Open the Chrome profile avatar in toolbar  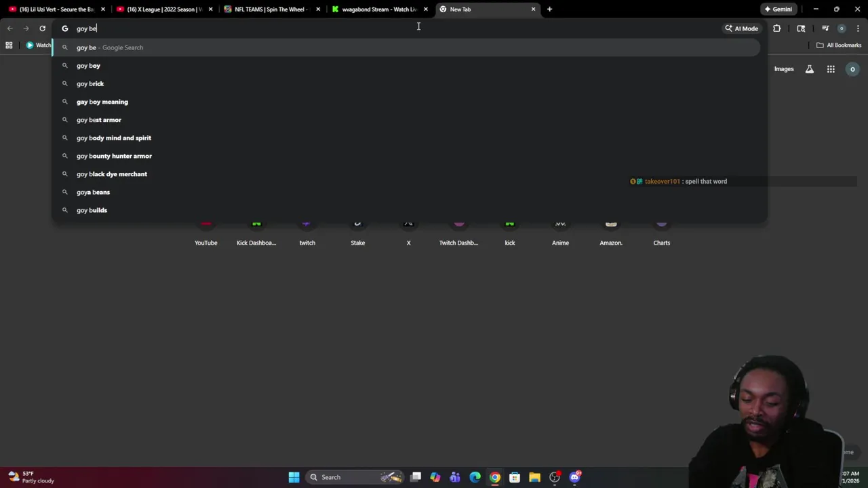(x=842, y=28)
